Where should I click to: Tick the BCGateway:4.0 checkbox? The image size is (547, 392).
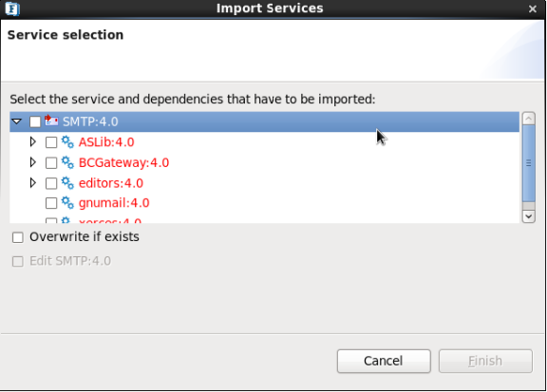(x=51, y=163)
